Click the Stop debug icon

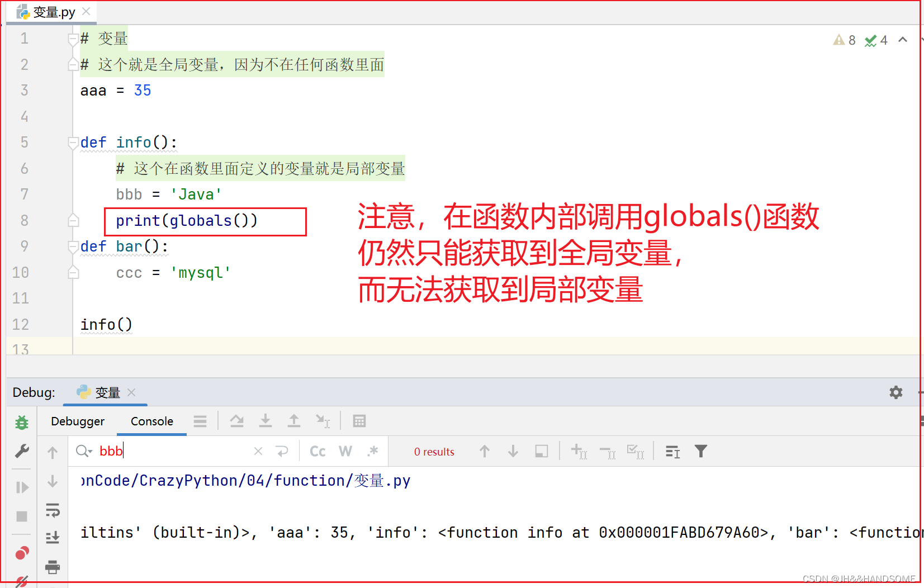tap(22, 516)
